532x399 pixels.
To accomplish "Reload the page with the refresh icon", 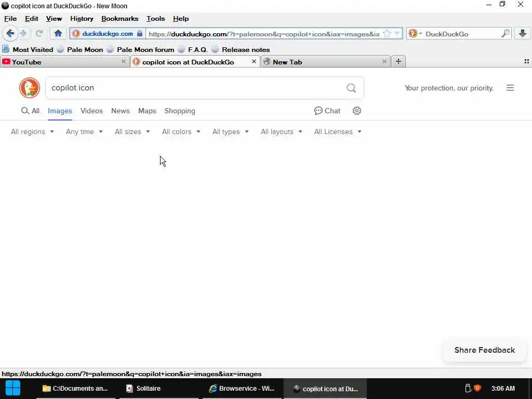I will (39, 34).
